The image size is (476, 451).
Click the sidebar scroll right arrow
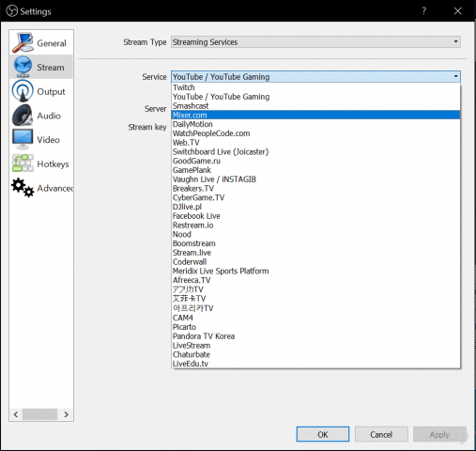pyautogui.click(x=66, y=414)
